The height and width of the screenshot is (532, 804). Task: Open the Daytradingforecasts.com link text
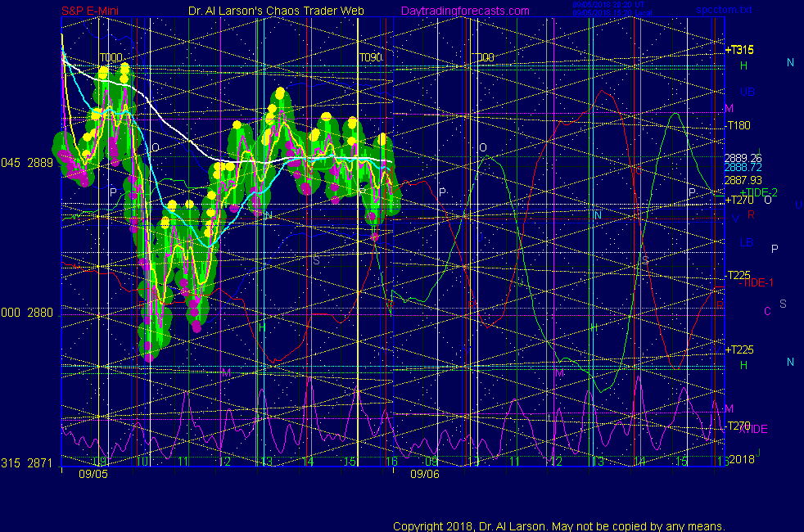(x=465, y=11)
